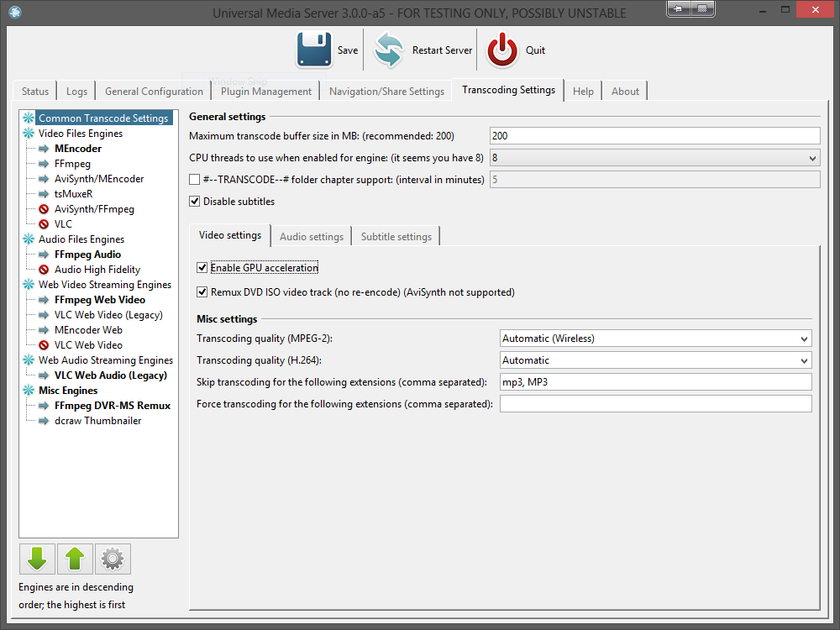
Task: Select the tsMuxeR engine entry
Action: (x=73, y=194)
